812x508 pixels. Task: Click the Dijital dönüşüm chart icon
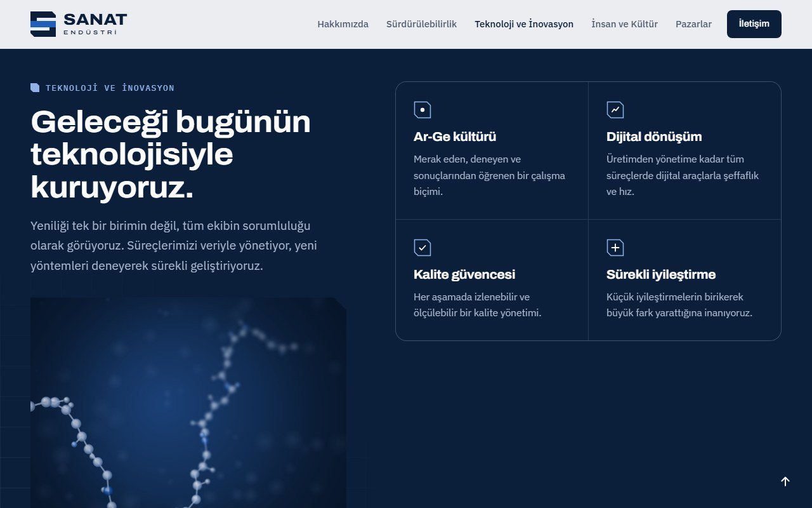click(x=615, y=110)
